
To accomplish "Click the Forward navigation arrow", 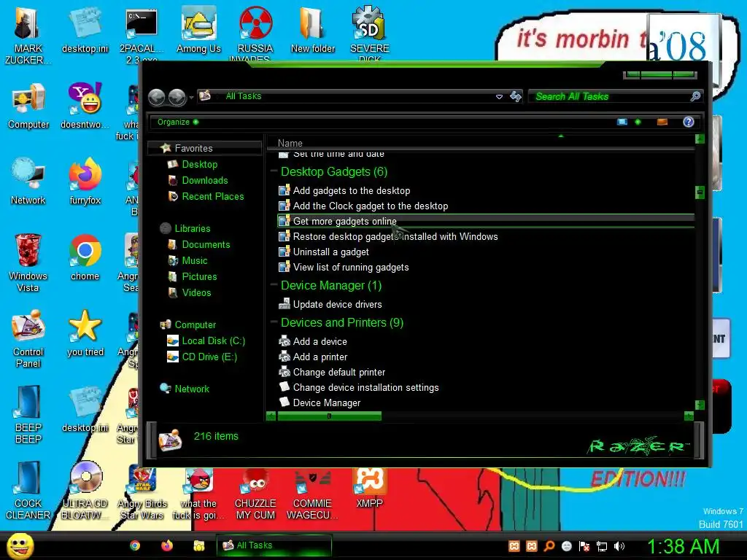I will [x=177, y=97].
